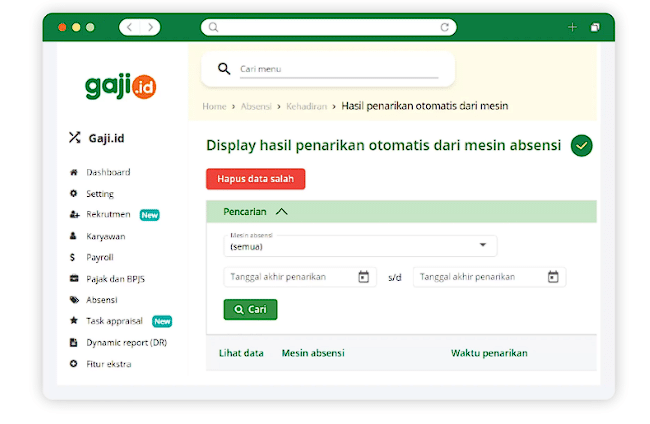Click the Cari menu search field
Image resolution: width=650 pixels, height=424 pixels.
[x=338, y=70]
